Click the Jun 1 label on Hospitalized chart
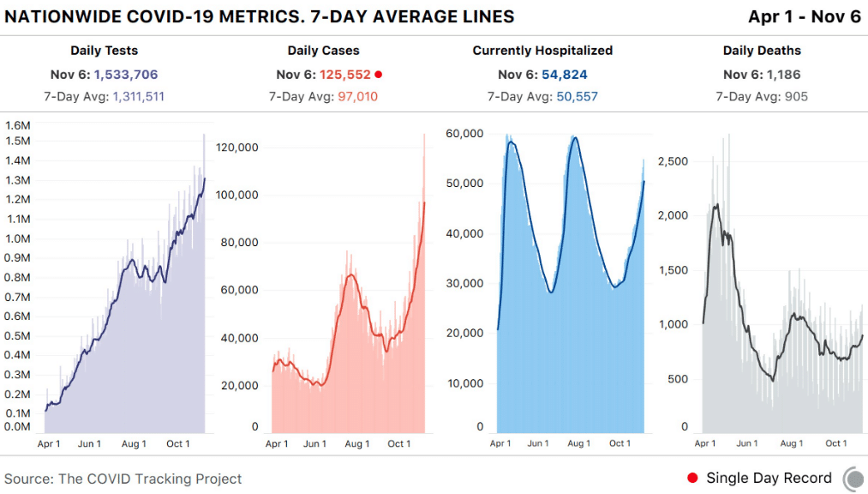Screen dimensions: 868x494 (538, 443)
